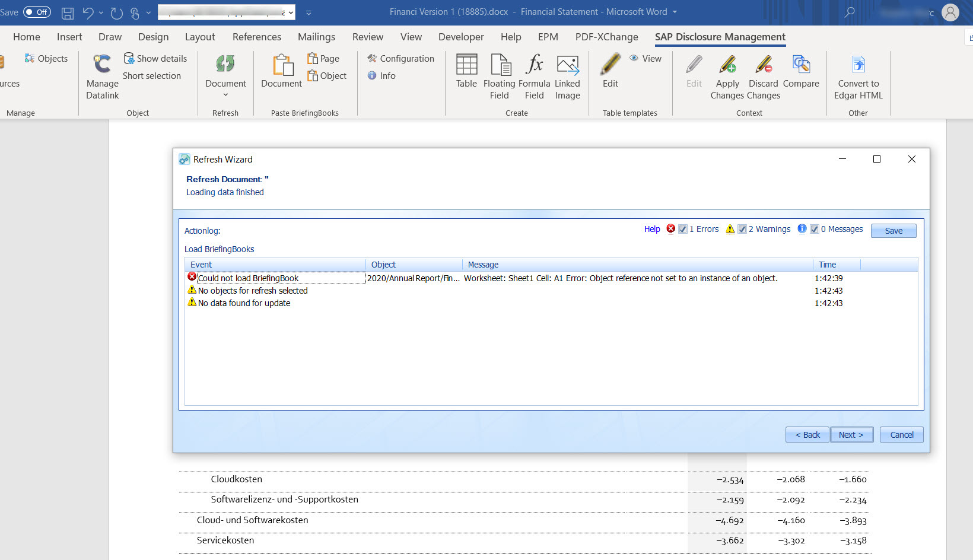Image resolution: width=973 pixels, height=560 pixels.
Task: Open the title bar document name dropdown
Action: click(675, 12)
